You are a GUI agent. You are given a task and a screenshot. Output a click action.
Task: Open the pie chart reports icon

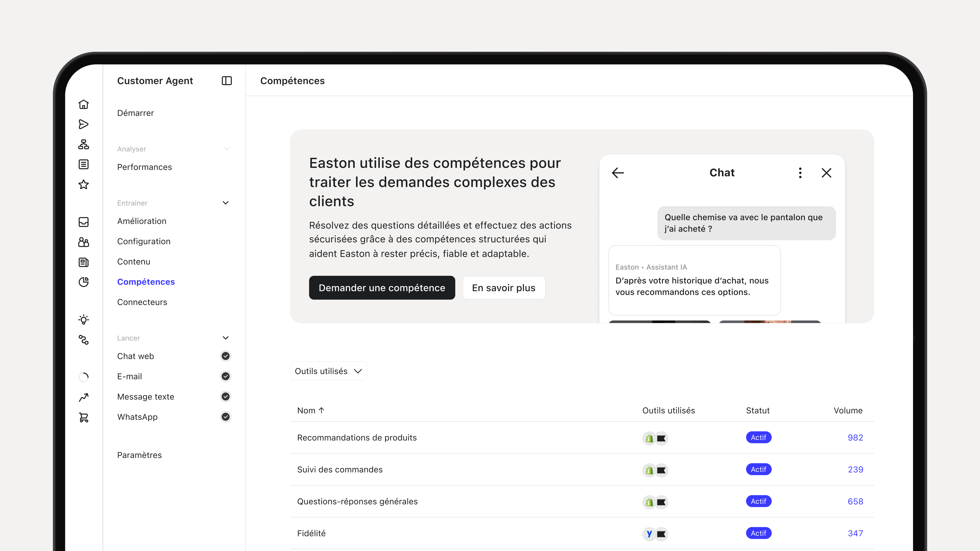[x=83, y=282]
